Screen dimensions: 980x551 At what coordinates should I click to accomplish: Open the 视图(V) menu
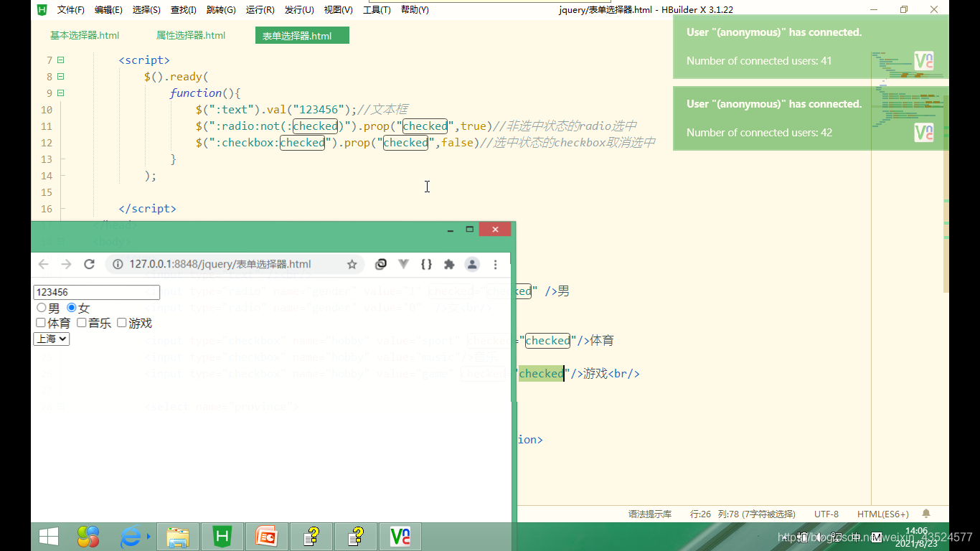pos(338,10)
